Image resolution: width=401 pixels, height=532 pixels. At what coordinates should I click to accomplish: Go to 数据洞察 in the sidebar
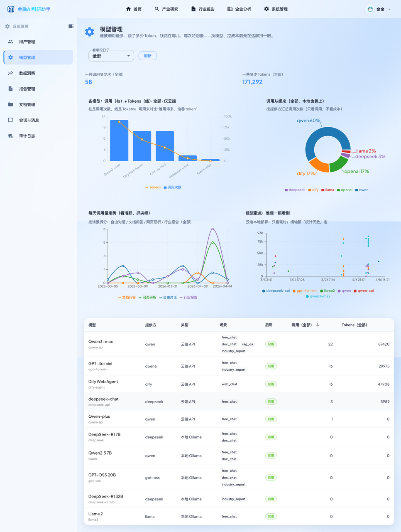pos(38,73)
